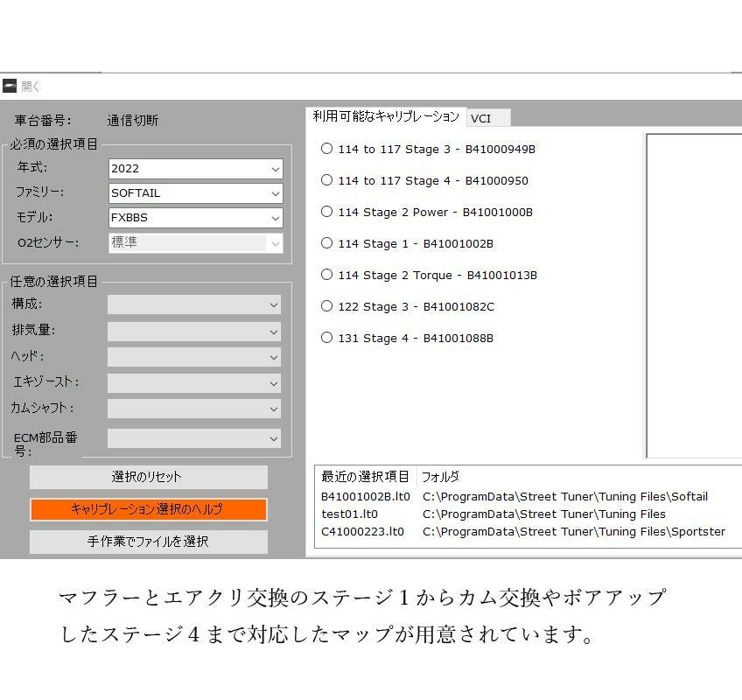Select 114 to 117 Stage 3 calibration
The width and height of the screenshot is (742, 700).
(326, 149)
